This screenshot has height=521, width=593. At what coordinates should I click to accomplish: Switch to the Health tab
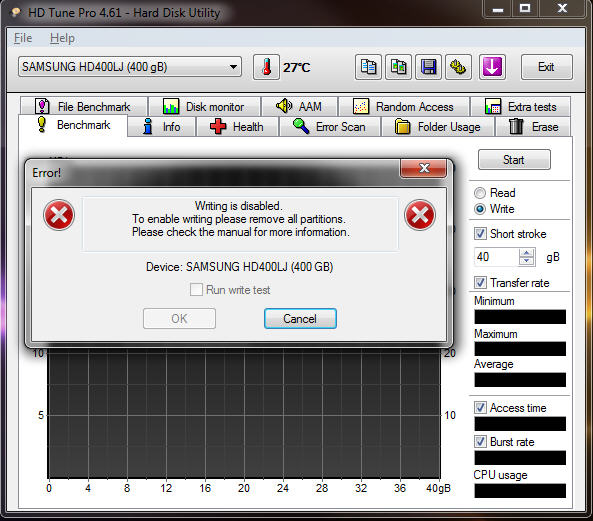(237, 127)
